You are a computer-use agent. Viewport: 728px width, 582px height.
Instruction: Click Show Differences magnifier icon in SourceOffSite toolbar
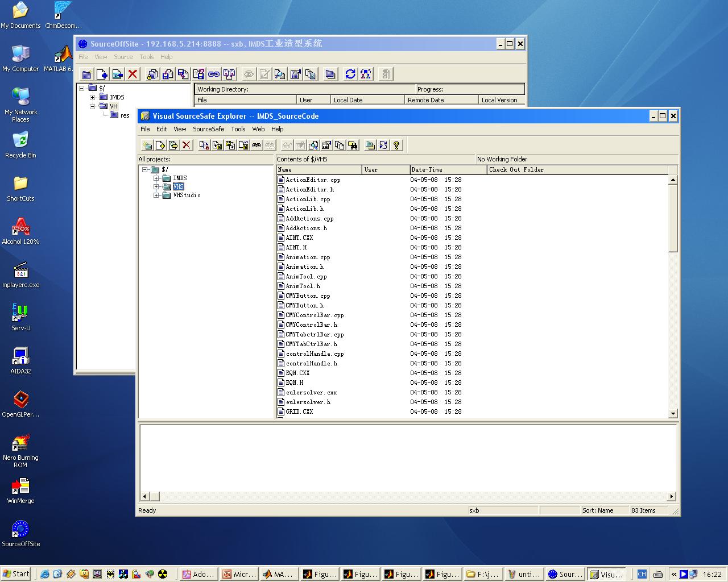pos(280,74)
